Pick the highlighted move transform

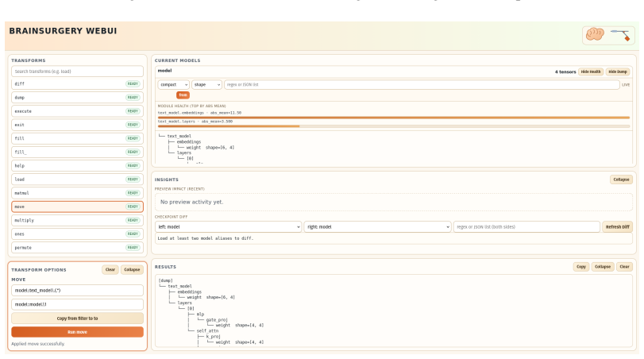(77, 207)
